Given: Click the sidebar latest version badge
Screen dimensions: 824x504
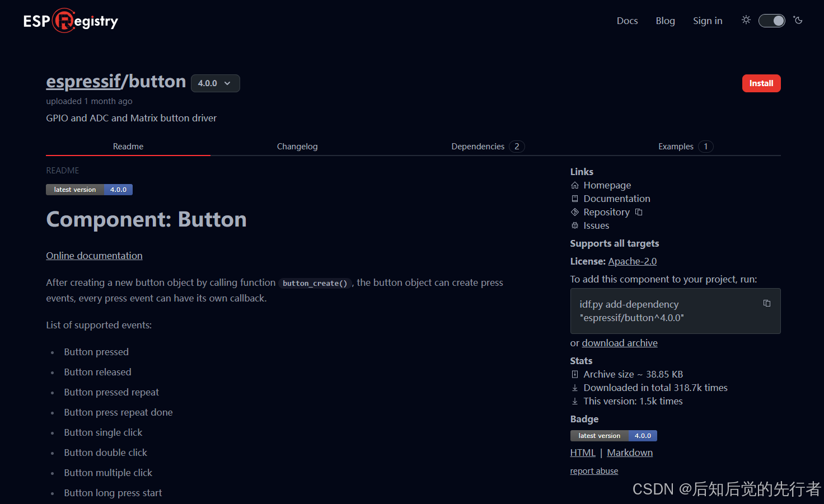Looking at the screenshot, I should [x=614, y=436].
